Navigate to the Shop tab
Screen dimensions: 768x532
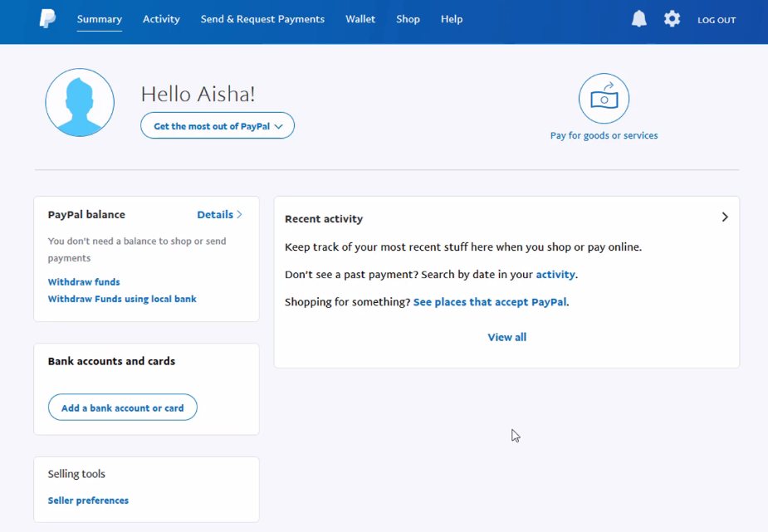click(408, 19)
